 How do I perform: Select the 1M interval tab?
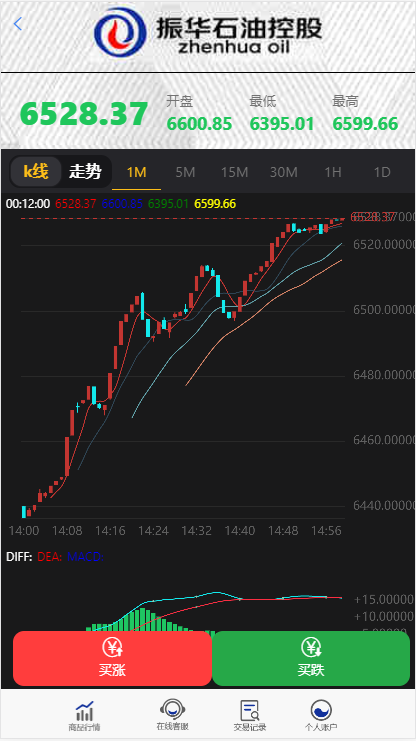click(136, 172)
